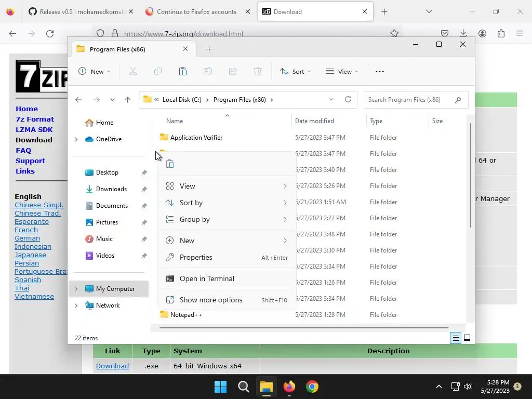This screenshot has height=399, width=532.
Task: Choose Open in Terminal from context menu
Action: (227, 278)
